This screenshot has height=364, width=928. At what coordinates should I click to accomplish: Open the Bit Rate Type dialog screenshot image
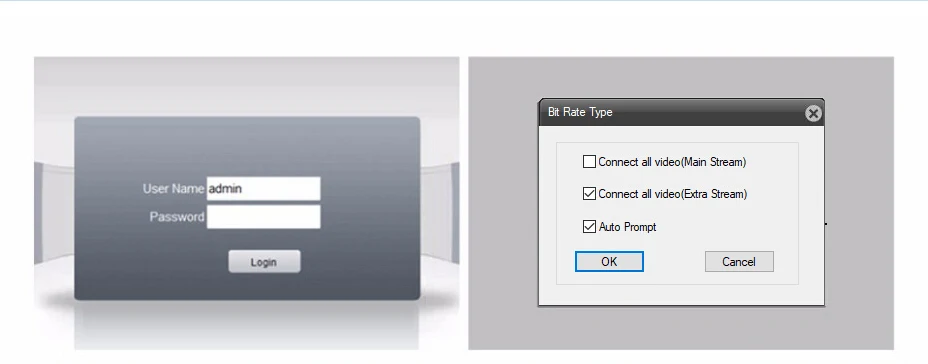681,203
